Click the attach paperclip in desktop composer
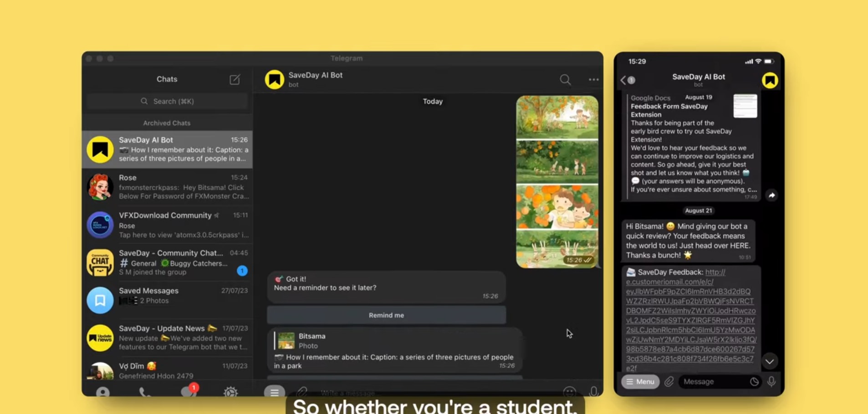 [302, 391]
